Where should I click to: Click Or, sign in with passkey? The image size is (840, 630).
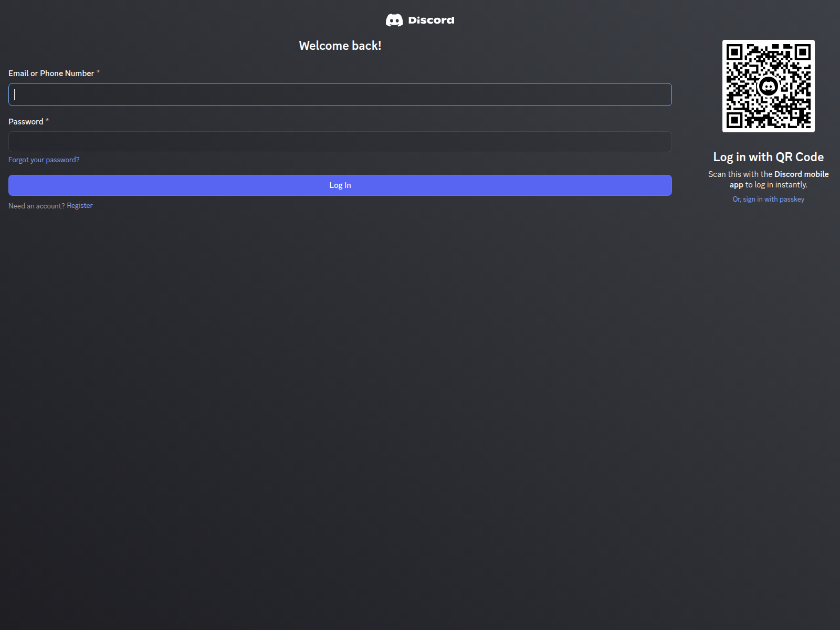768,199
